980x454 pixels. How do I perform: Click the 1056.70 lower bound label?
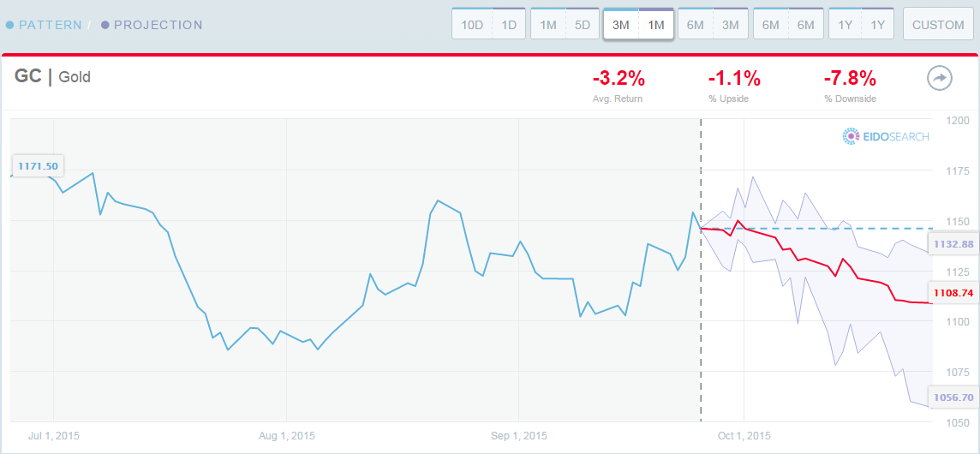coord(953,397)
